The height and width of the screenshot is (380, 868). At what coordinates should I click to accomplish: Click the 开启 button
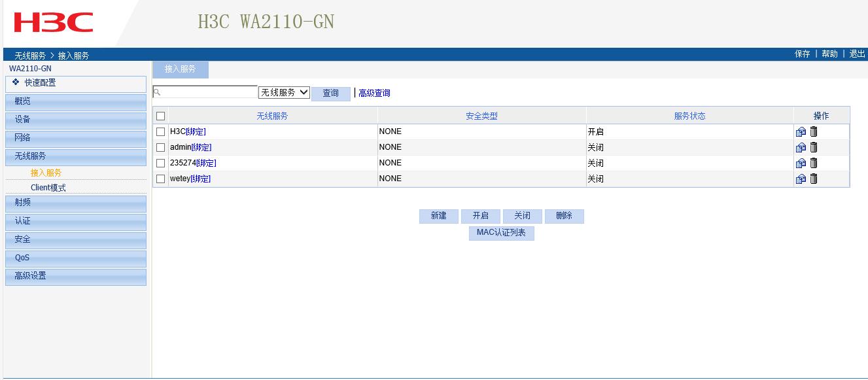(481, 216)
